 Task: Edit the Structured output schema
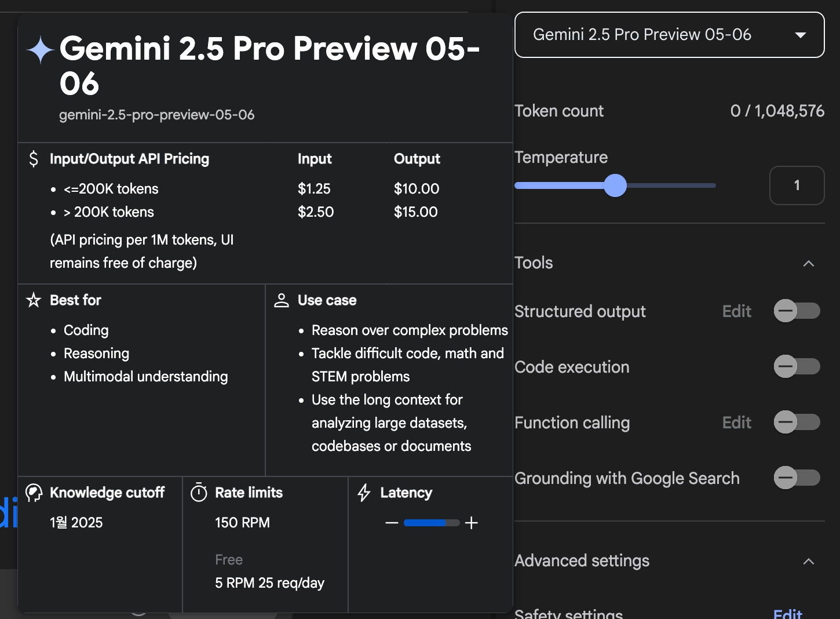(x=736, y=311)
